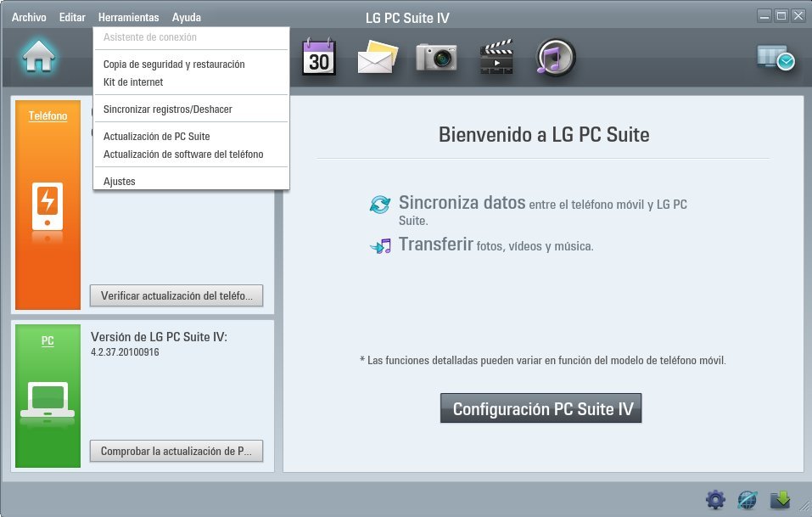Click the sync schedule icon at top right
812x517 pixels.
(x=776, y=58)
